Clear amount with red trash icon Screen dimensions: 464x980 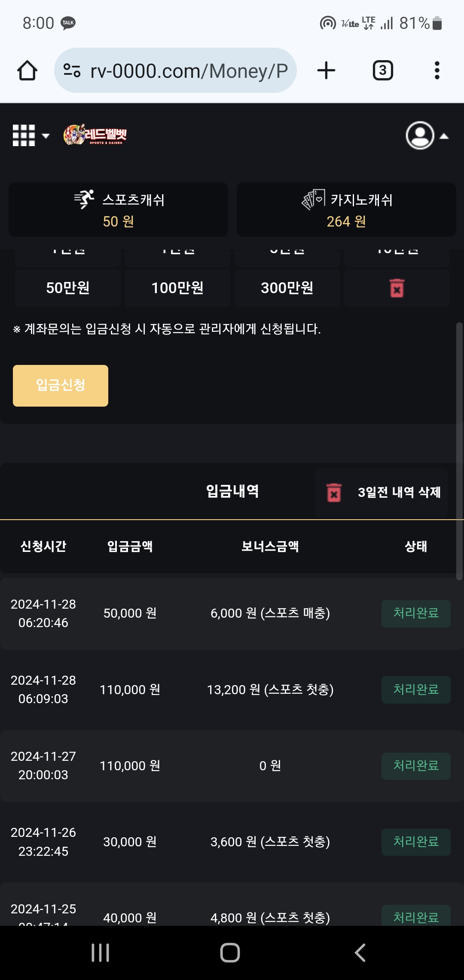tap(397, 288)
